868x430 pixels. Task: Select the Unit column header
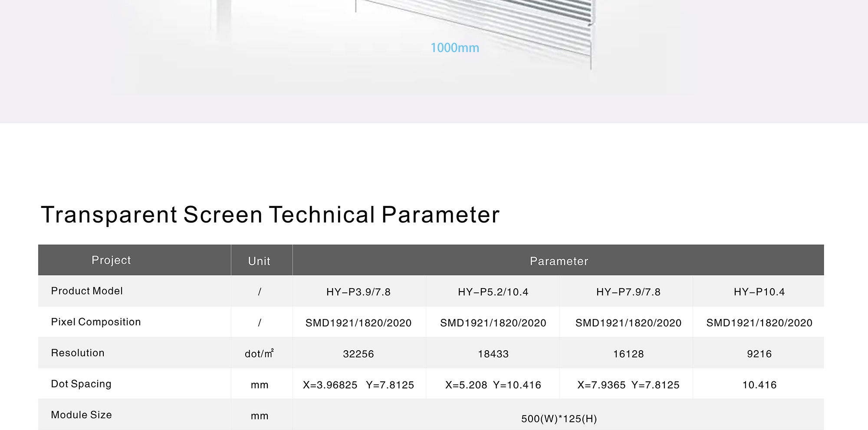(259, 261)
